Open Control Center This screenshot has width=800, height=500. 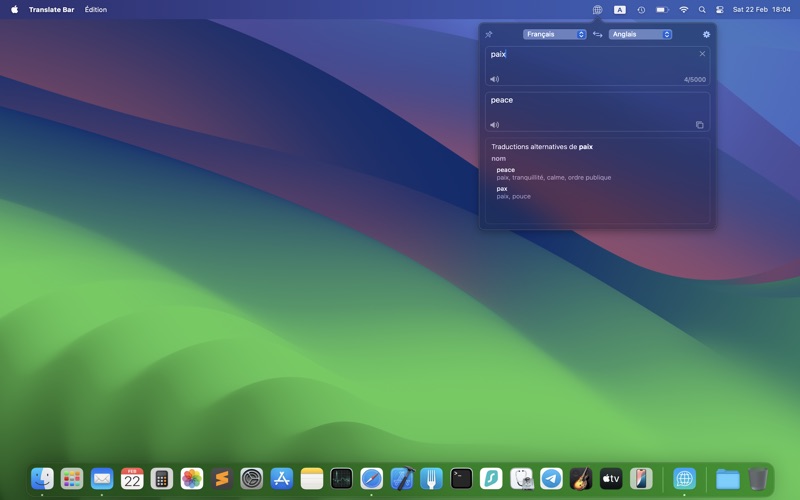720,9
